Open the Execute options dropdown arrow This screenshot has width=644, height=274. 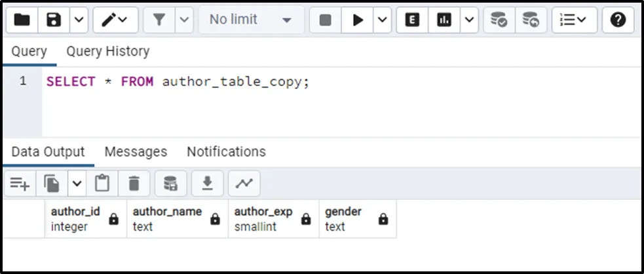(x=383, y=20)
